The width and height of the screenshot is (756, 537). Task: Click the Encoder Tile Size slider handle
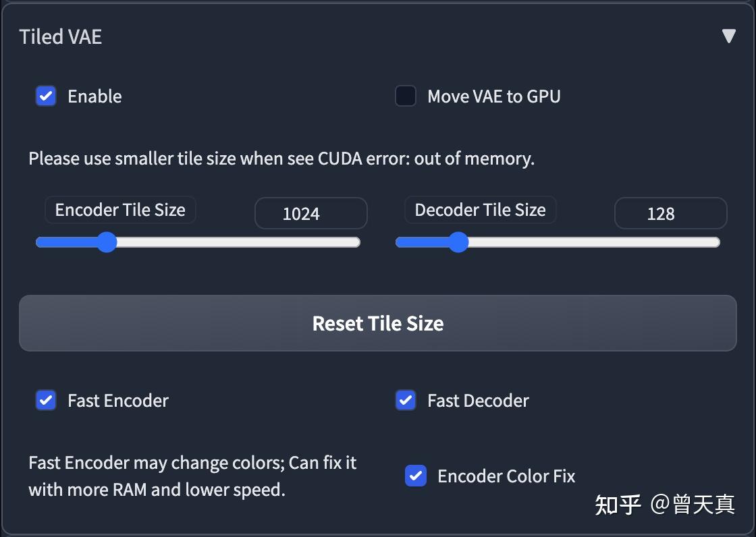[107, 242]
